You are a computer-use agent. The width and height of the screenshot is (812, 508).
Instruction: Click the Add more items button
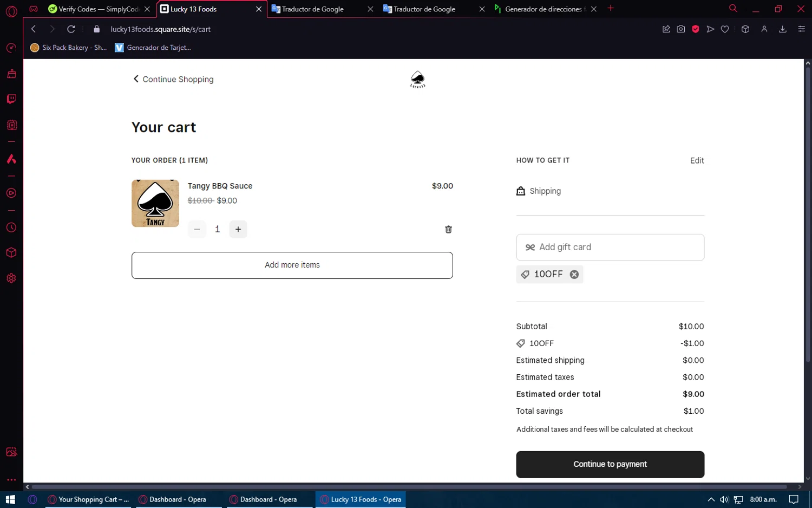(x=292, y=265)
